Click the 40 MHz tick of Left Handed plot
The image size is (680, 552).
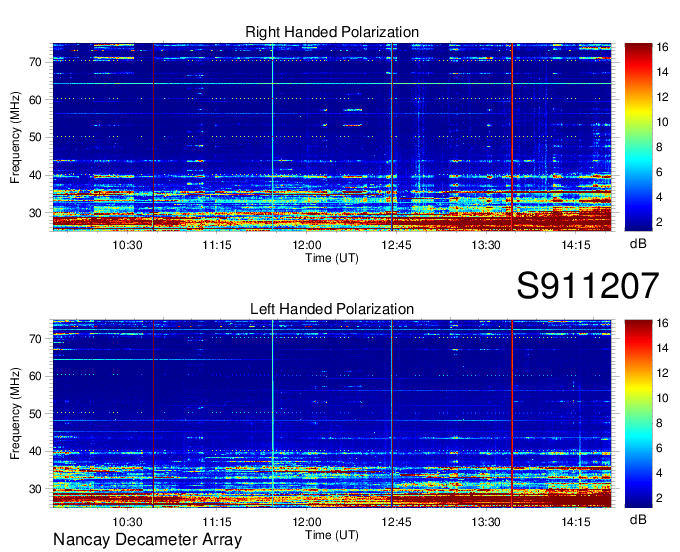click(36, 452)
